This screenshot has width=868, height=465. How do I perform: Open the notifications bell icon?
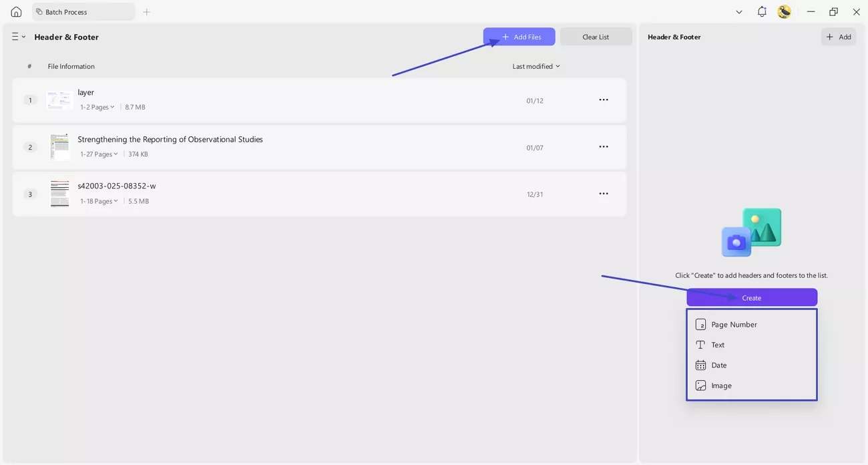(x=761, y=11)
